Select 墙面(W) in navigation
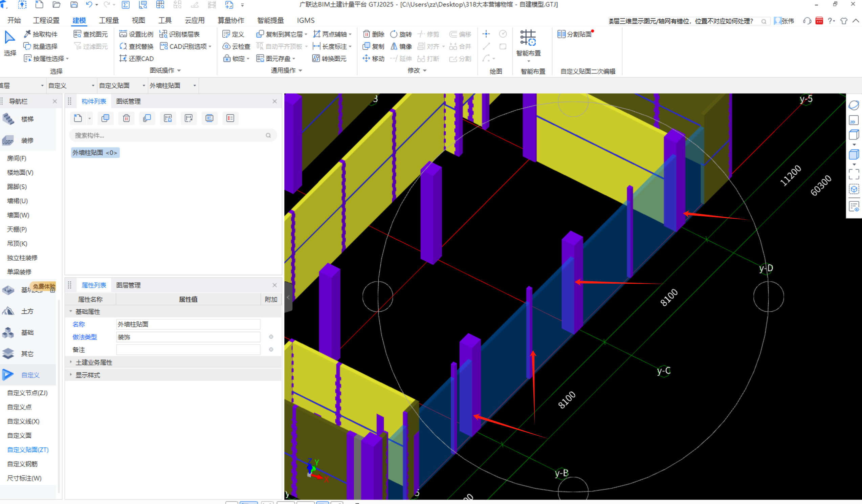Screen dimensions: 862x504 pos(19,215)
